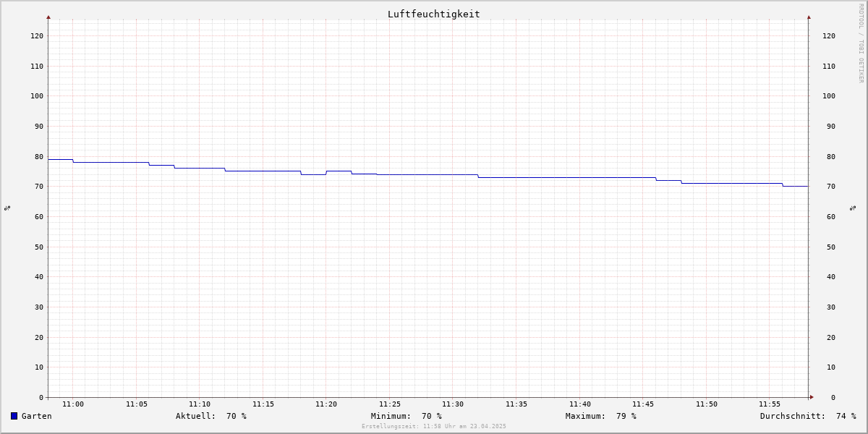
Task: Click the Luftfeuchtigkeit chart title
Action: 433,14
